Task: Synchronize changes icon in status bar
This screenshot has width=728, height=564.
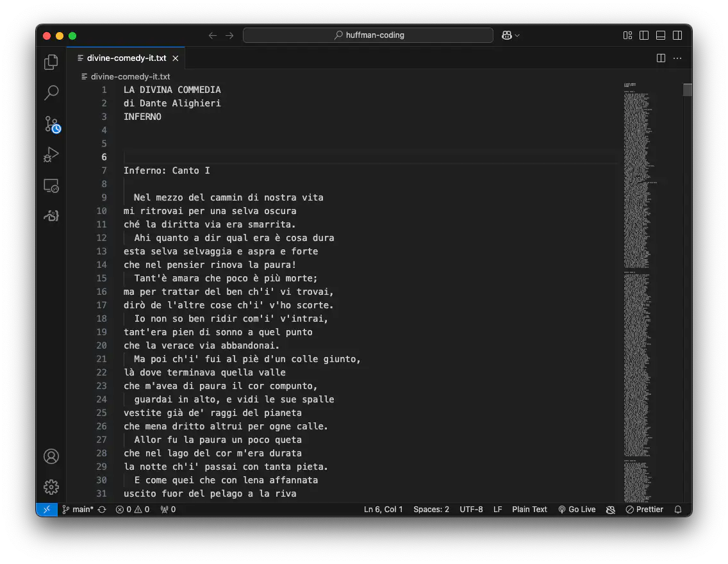Action: pos(102,510)
